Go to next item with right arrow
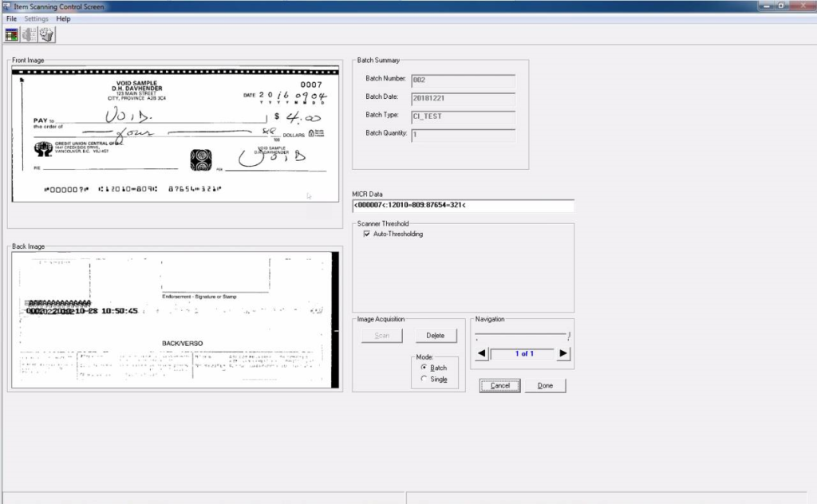The width and height of the screenshot is (817, 504). (x=563, y=353)
